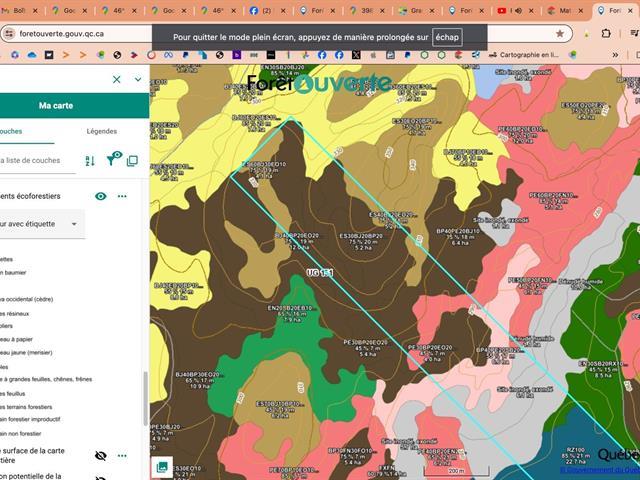Click the side panel vertical scrollbar
This screenshot has height=480, width=640.
pyautogui.click(x=145, y=399)
